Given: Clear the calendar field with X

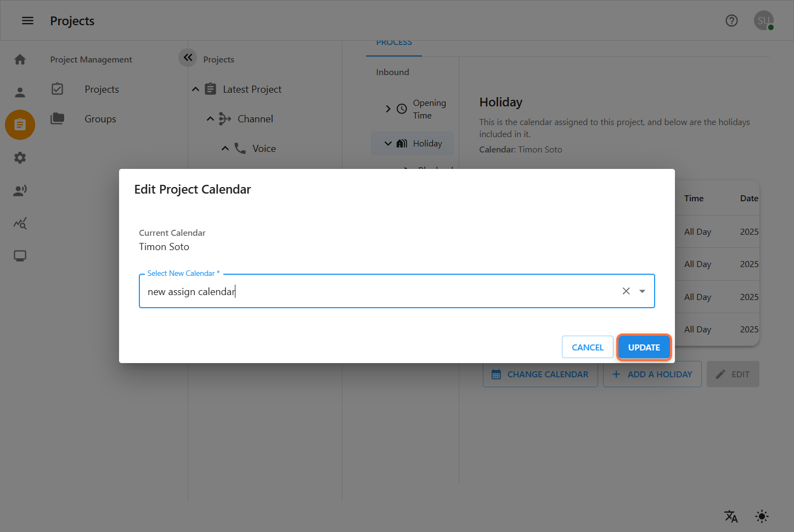Looking at the screenshot, I should pos(626,291).
